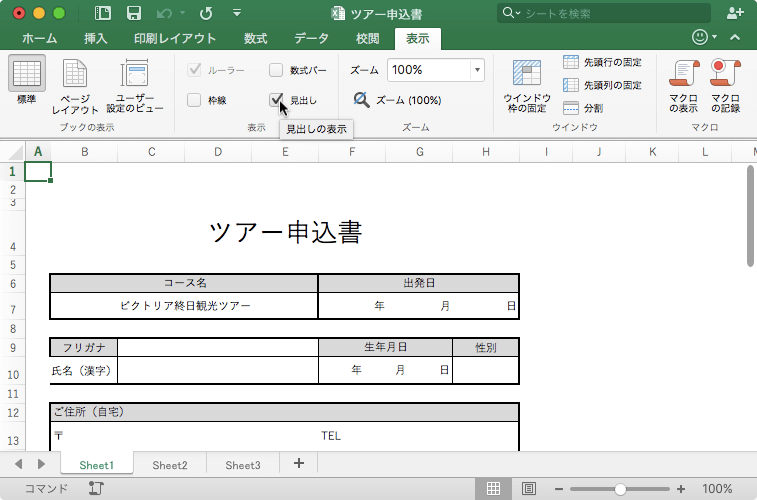Open Custom Views (ユーザー設定のビュー)

(135, 76)
